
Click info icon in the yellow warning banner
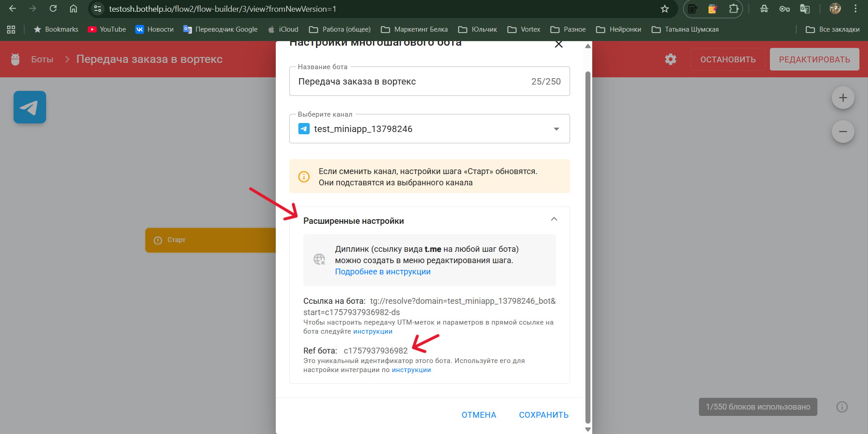pyautogui.click(x=303, y=176)
